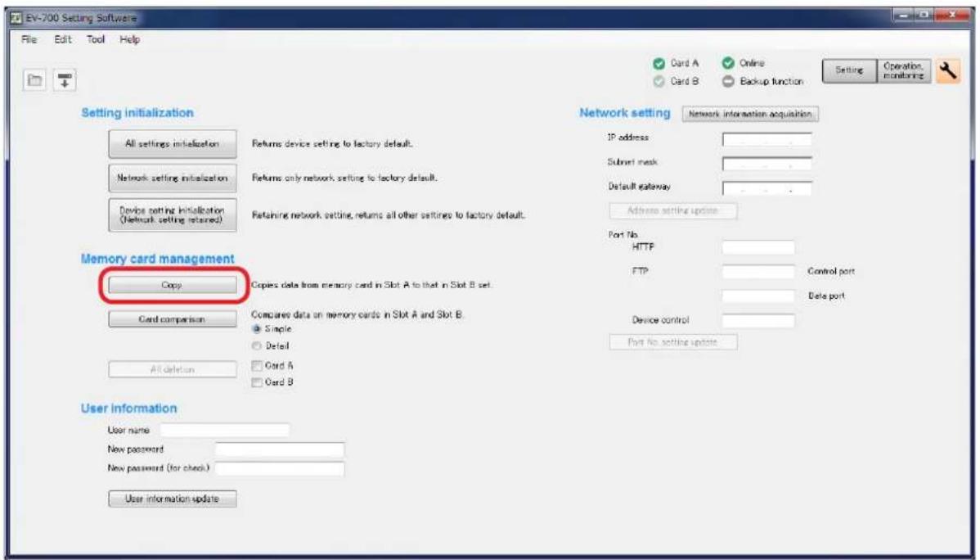The height and width of the screenshot is (560, 980).
Task: Click the EV-700 application title icon
Action: (17, 17)
